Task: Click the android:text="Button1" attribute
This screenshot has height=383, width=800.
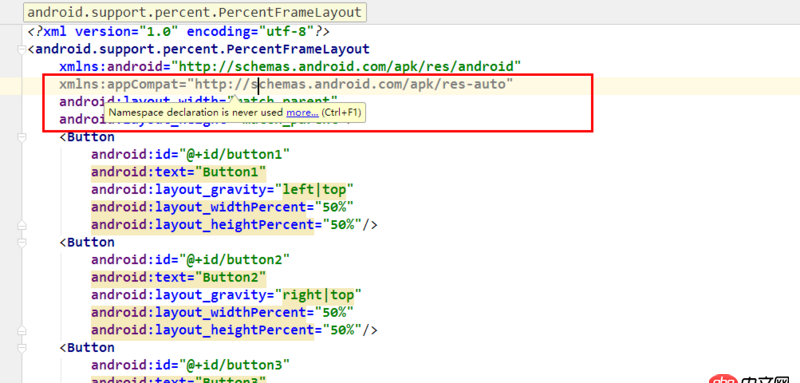Action: [179, 172]
